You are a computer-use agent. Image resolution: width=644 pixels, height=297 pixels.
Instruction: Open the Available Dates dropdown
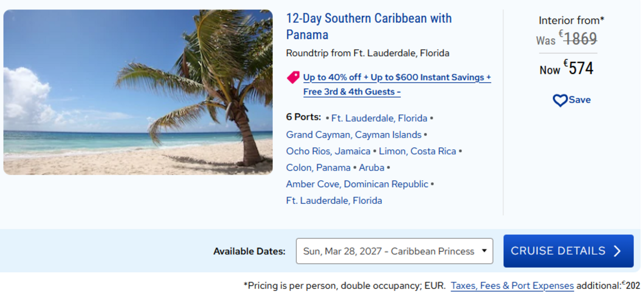394,251
